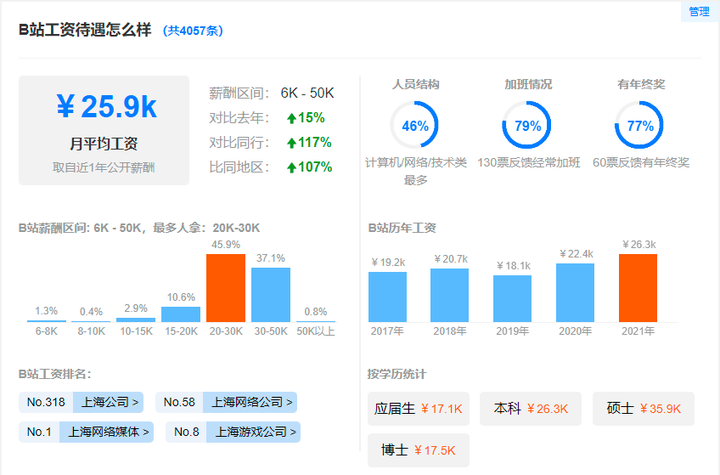Click the No.1 rank badge
The width and height of the screenshot is (720, 475).
(39, 432)
